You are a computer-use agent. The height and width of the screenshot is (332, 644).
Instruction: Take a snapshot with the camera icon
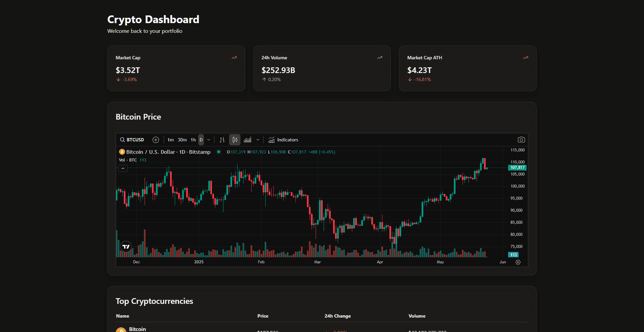pyautogui.click(x=522, y=140)
